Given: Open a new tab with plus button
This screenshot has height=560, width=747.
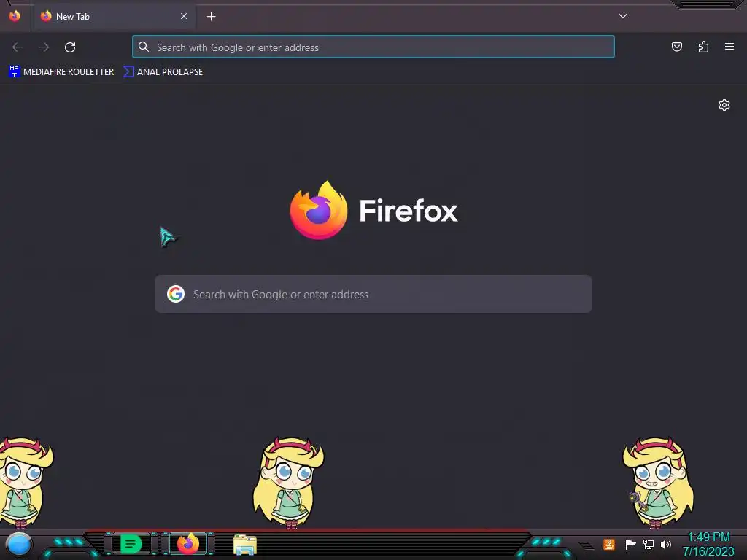Looking at the screenshot, I should click(211, 17).
